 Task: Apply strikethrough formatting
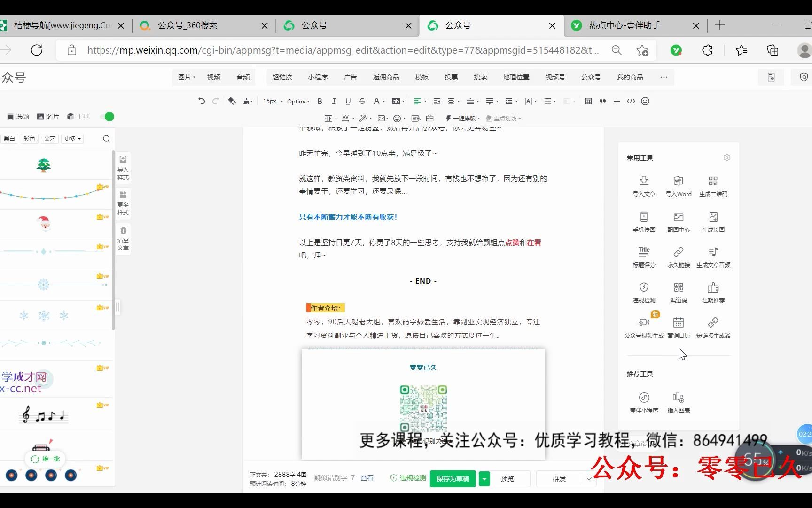point(362,101)
